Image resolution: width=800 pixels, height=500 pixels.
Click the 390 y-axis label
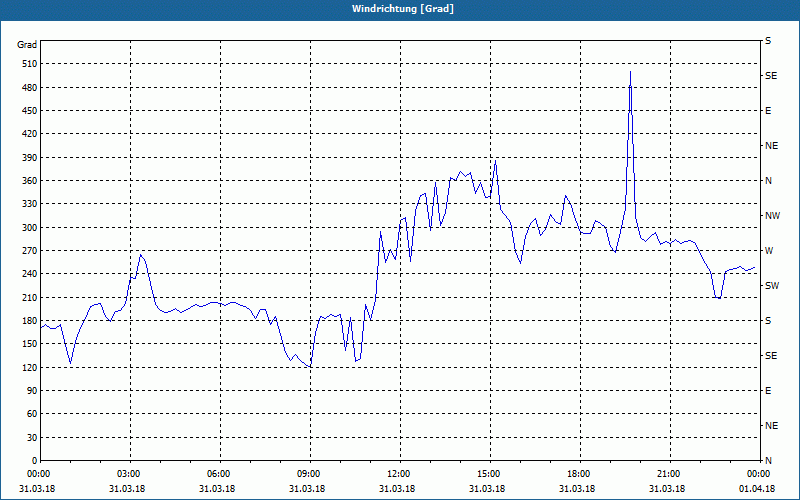point(30,158)
